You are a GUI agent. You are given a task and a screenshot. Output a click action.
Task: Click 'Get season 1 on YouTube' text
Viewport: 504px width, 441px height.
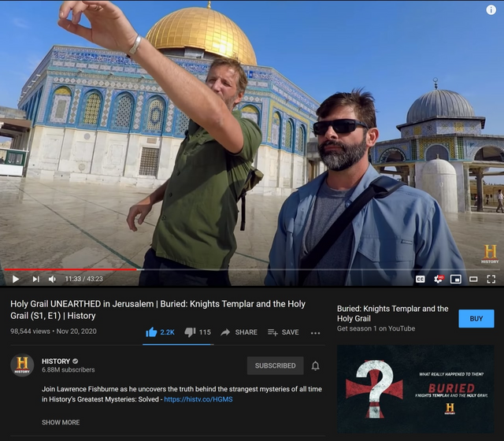point(376,328)
